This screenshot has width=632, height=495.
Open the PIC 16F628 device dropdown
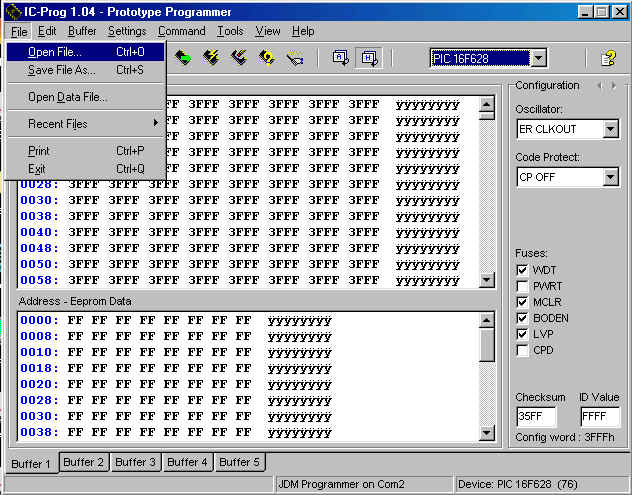click(x=539, y=58)
